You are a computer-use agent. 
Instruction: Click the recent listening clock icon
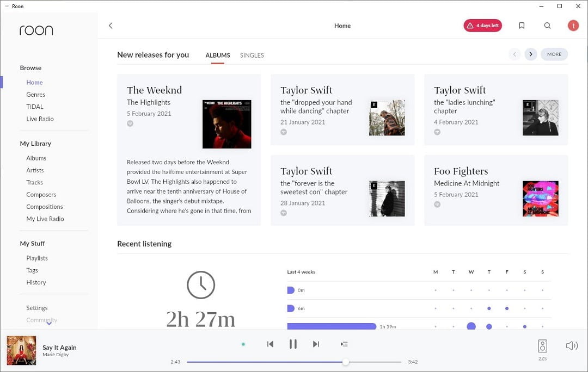(201, 285)
